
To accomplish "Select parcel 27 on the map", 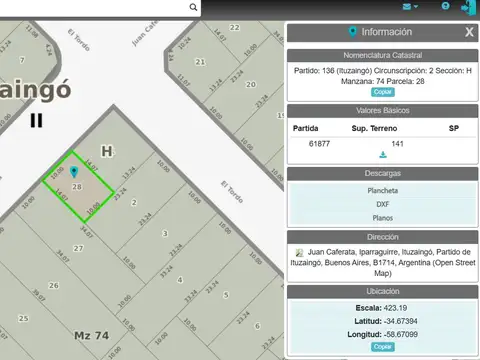I will [78, 248].
